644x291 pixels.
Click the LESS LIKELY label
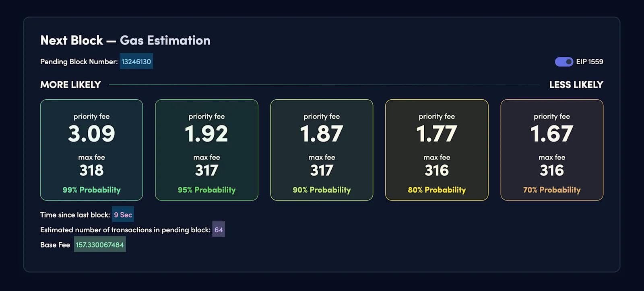click(x=576, y=85)
